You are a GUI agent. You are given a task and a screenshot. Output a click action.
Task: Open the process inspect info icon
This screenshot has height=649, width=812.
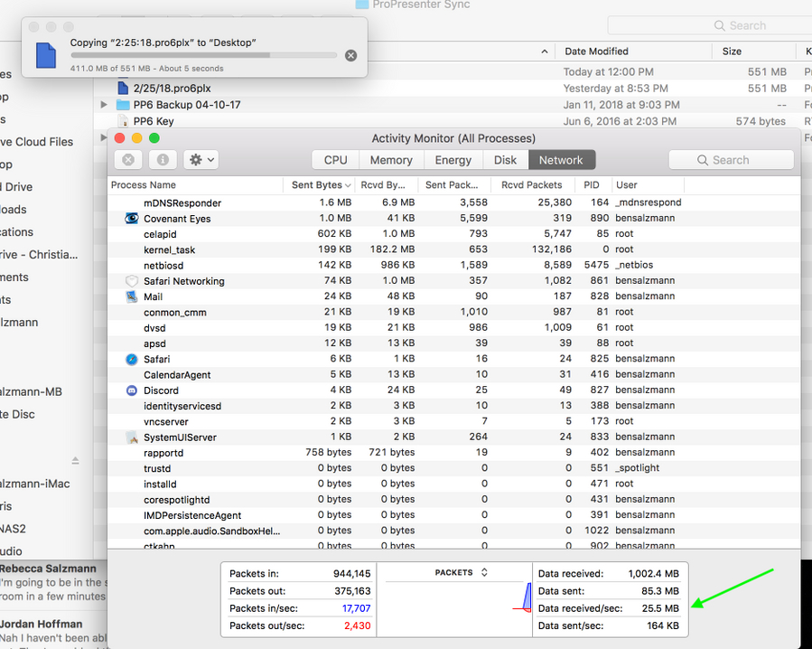(163, 160)
